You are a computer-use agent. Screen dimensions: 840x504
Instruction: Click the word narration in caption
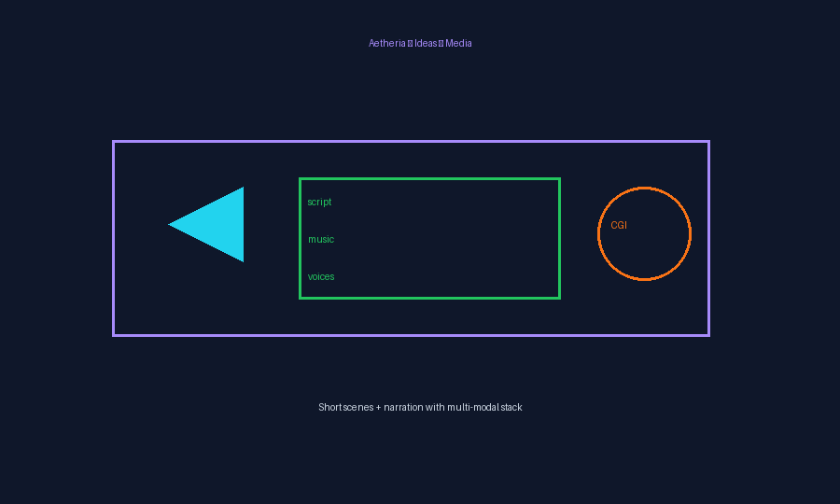403,408
